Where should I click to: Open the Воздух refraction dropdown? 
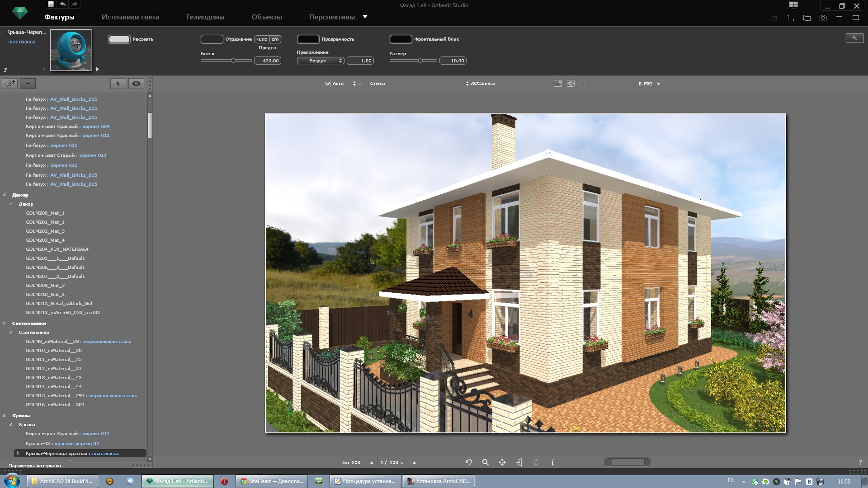321,61
